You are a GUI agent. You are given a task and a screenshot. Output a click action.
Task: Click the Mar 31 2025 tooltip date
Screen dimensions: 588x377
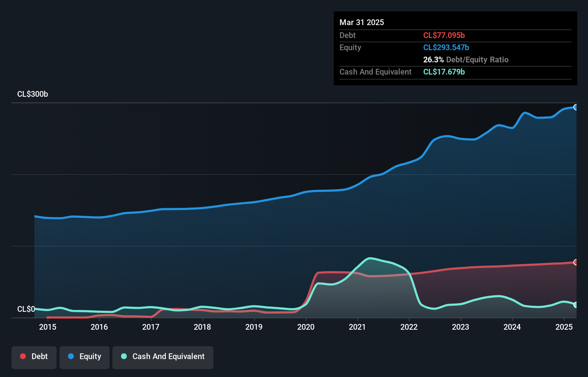(362, 22)
